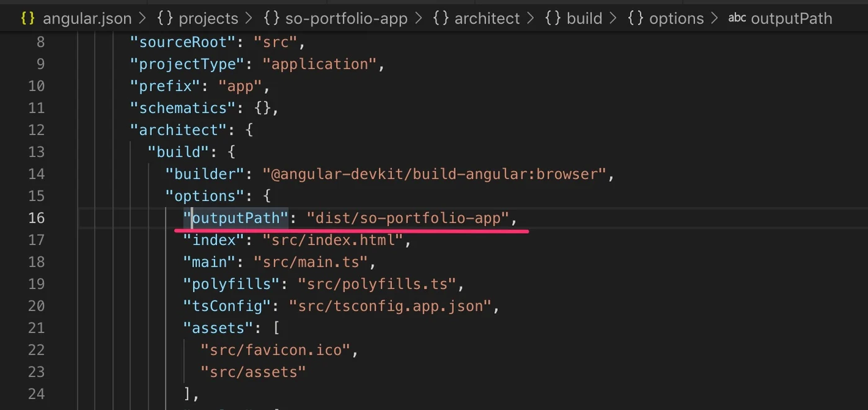This screenshot has width=868, height=410.
Task: Click the braces icon before build breadcrumb
Action: tap(552, 19)
